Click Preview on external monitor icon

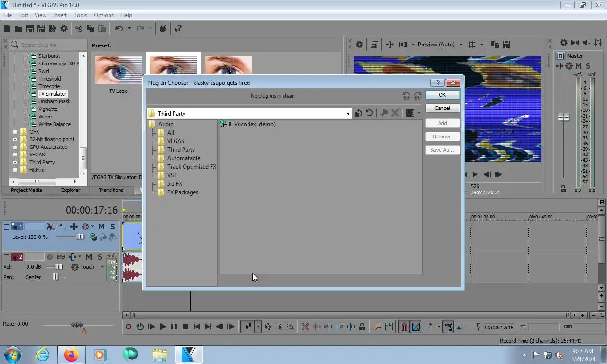[375, 45]
